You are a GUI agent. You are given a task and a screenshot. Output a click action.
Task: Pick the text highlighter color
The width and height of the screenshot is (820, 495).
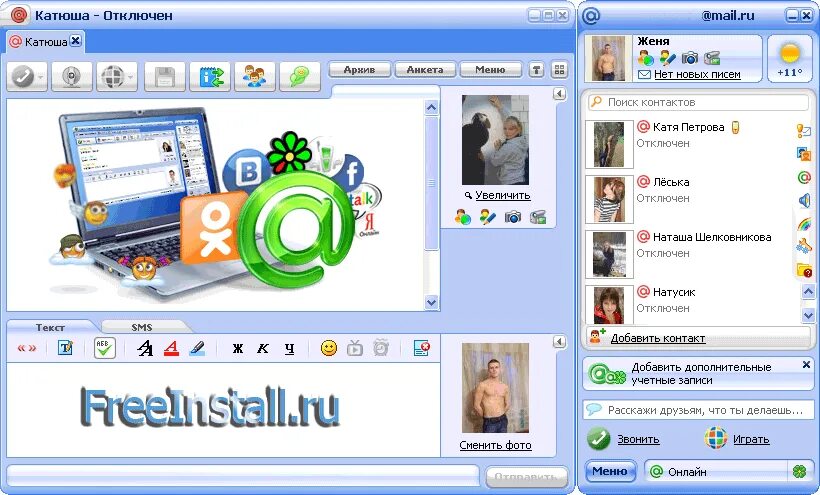(197, 348)
